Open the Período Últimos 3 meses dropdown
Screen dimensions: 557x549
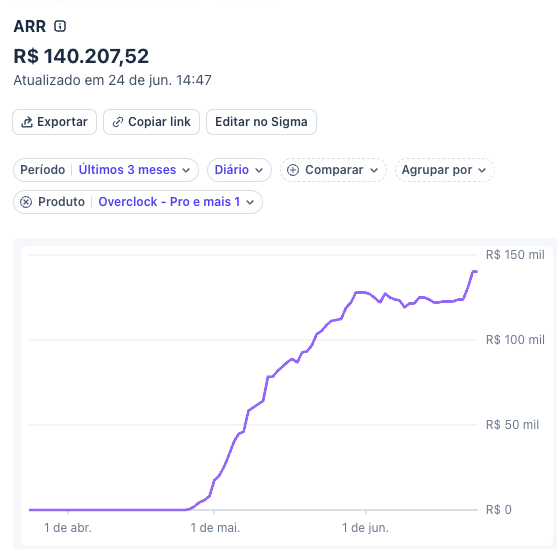(x=106, y=170)
